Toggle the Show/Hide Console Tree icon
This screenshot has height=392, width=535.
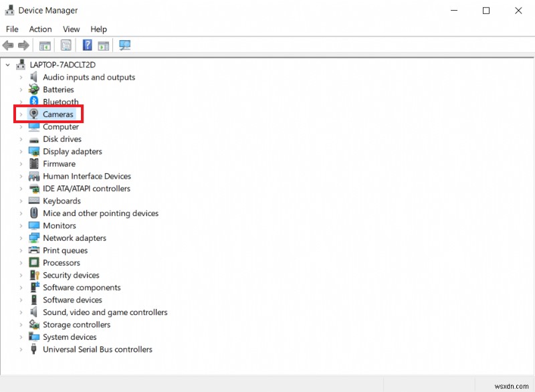(x=44, y=45)
